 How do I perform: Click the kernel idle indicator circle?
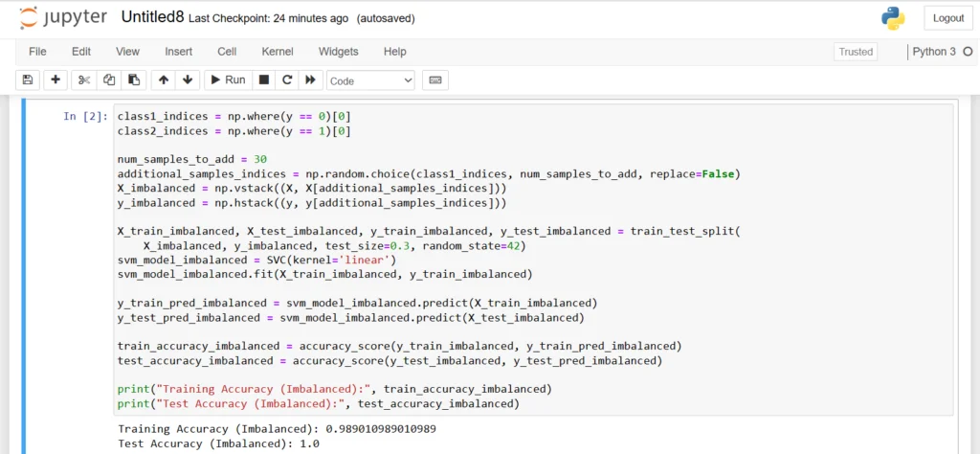(x=968, y=52)
